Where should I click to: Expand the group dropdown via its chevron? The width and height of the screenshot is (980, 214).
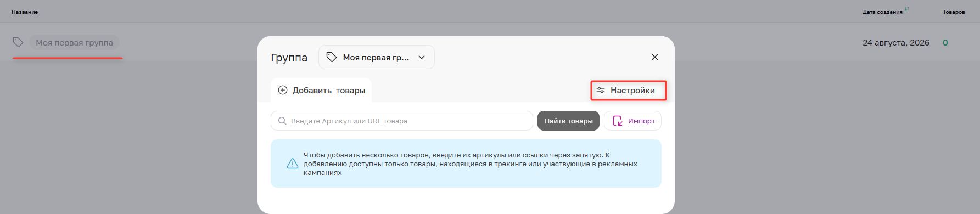pos(422,57)
